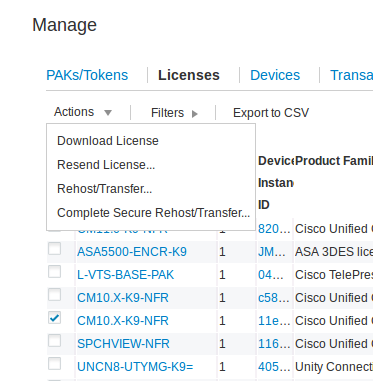Click Export to CSV
The height and width of the screenshot is (381, 373).
click(x=271, y=113)
